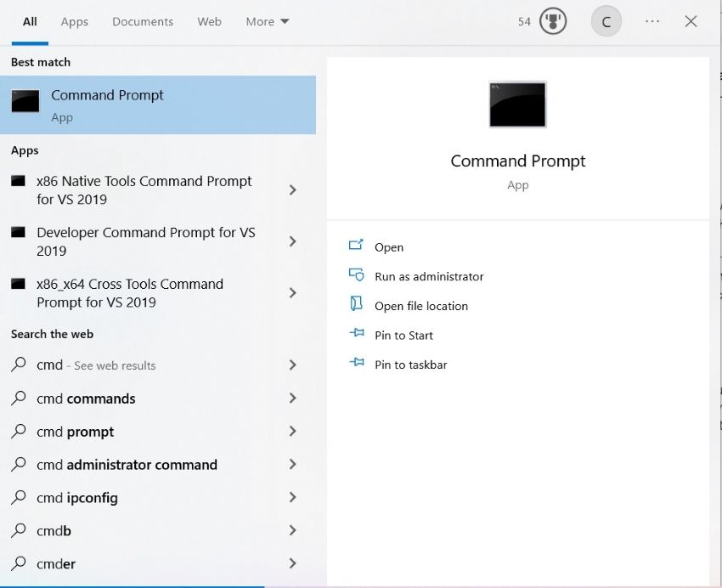Select the Command Prompt best match result
This screenshot has height=588, width=722.
pyautogui.click(x=158, y=105)
